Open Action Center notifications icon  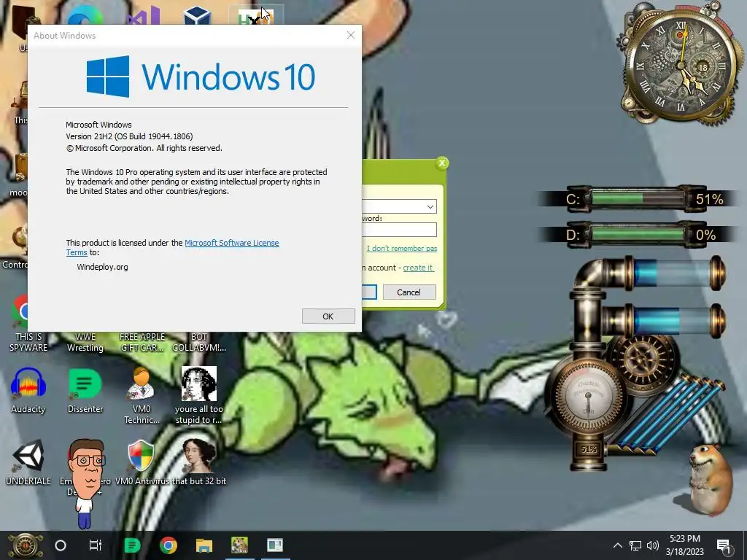724,545
